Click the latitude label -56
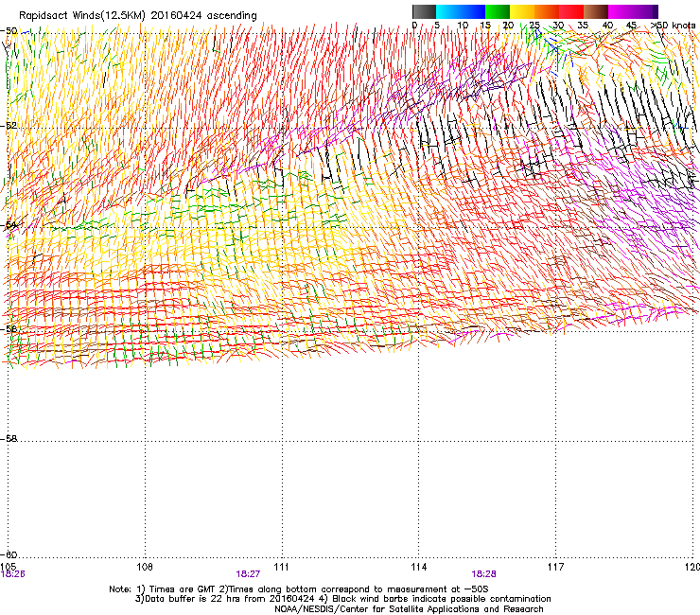 click(x=9, y=329)
